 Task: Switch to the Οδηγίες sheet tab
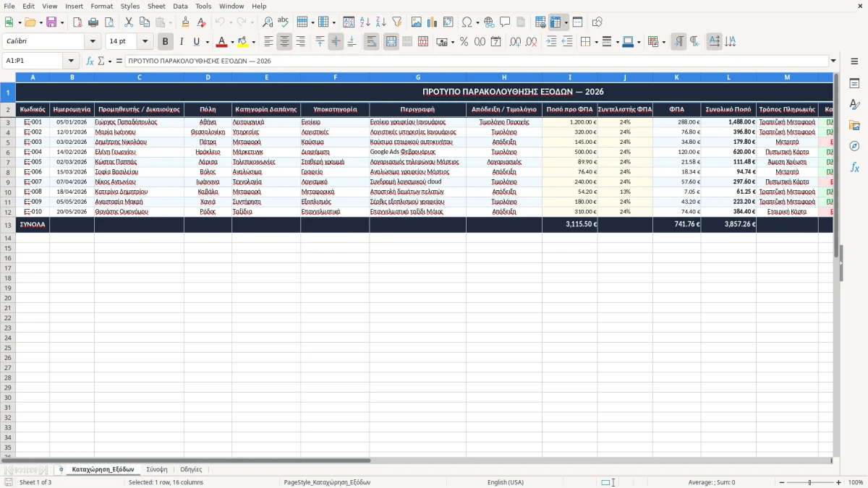click(x=191, y=469)
